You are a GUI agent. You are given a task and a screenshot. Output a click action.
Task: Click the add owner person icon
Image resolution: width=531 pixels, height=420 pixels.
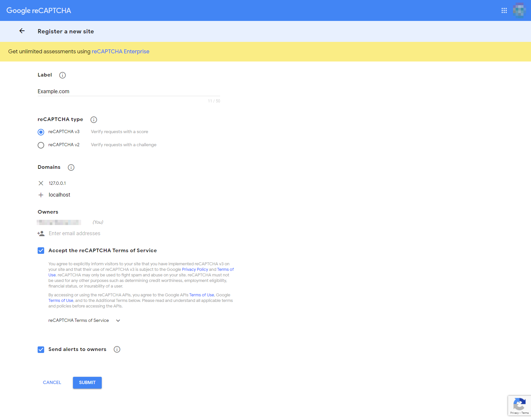click(41, 234)
